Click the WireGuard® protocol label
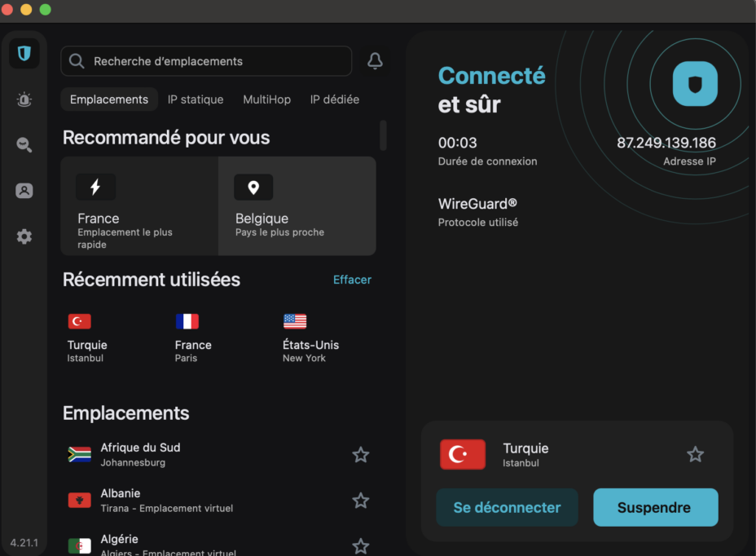This screenshot has width=756, height=556. pyautogui.click(x=477, y=204)
